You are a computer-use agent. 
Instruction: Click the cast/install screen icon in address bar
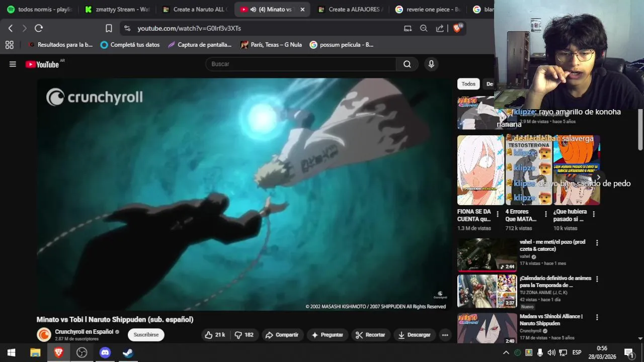[408, 29]
